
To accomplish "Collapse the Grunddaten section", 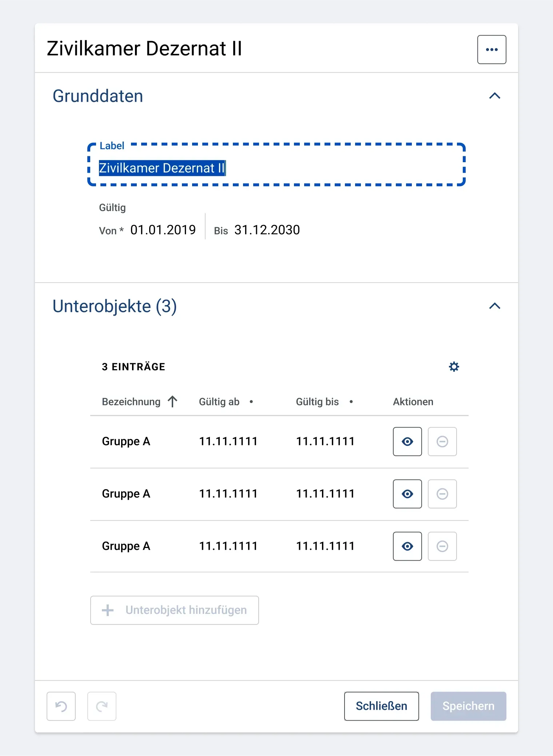I will point(495,96).
